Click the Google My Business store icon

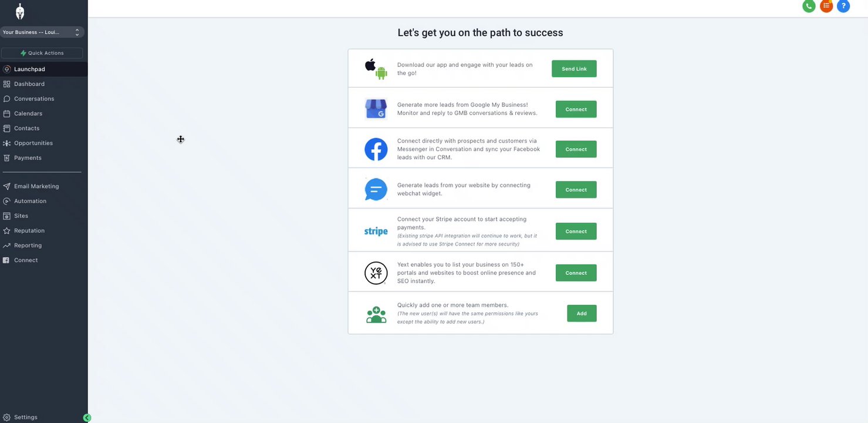click(376, 109)
